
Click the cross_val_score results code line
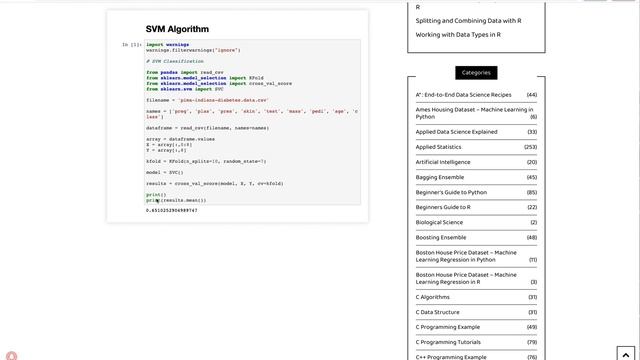click(215, 184)
